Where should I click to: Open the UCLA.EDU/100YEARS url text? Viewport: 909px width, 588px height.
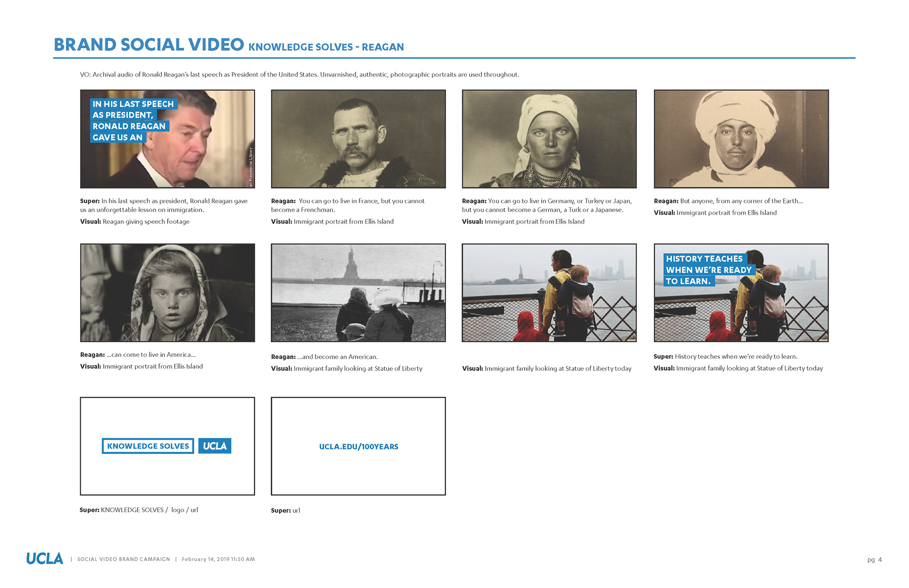(x=358, y=446)
